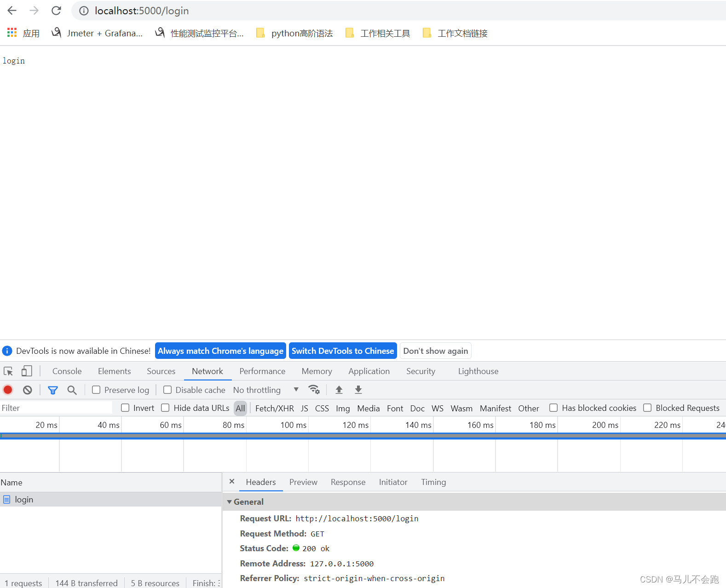Filter by Manifest requests
726x588 pixels.
[x=496, y=408]
